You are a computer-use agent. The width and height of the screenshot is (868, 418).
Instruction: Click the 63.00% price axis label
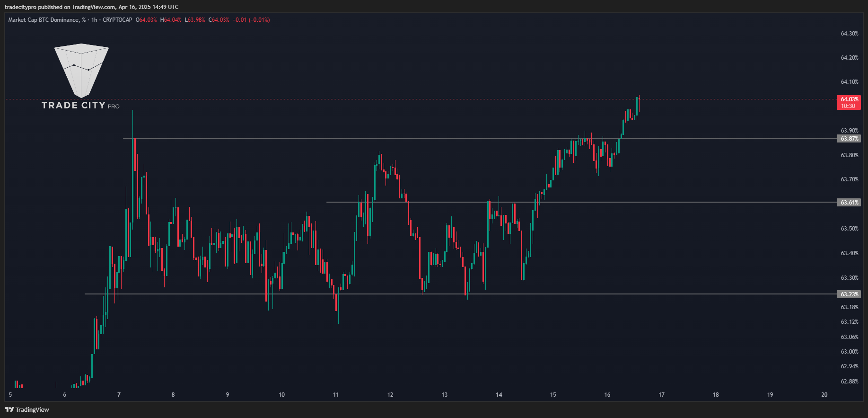click(x=850, y=352)
